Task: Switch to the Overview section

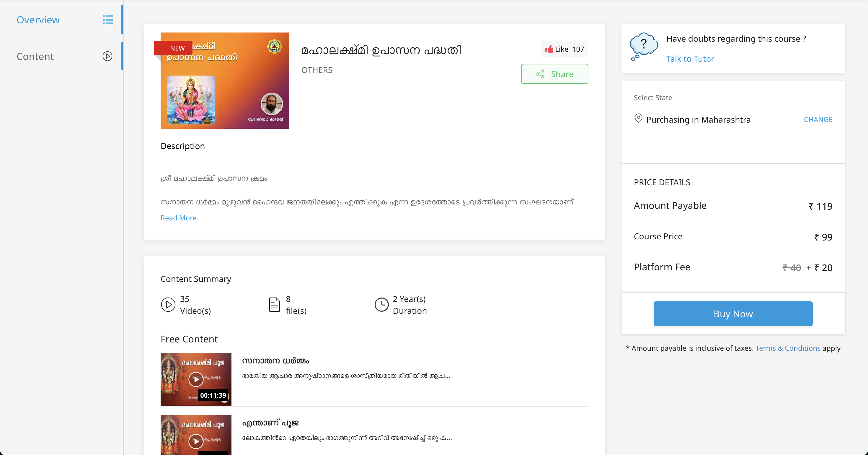Action: (x=38, y=19)
